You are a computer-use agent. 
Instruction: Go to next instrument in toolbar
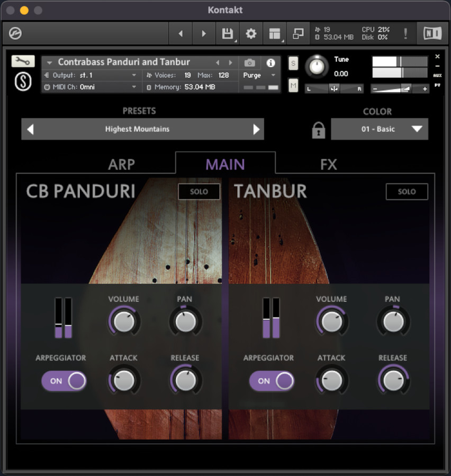(x=204, y=33)
